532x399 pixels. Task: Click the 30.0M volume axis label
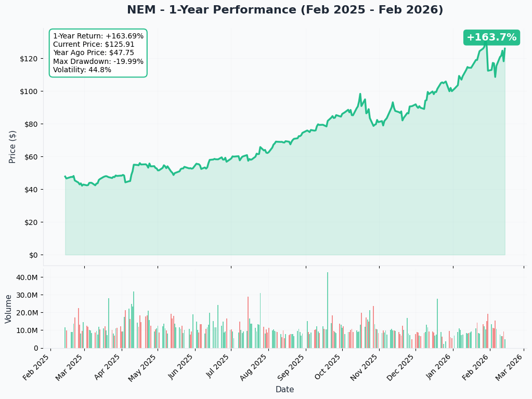(x=27, y=295)
